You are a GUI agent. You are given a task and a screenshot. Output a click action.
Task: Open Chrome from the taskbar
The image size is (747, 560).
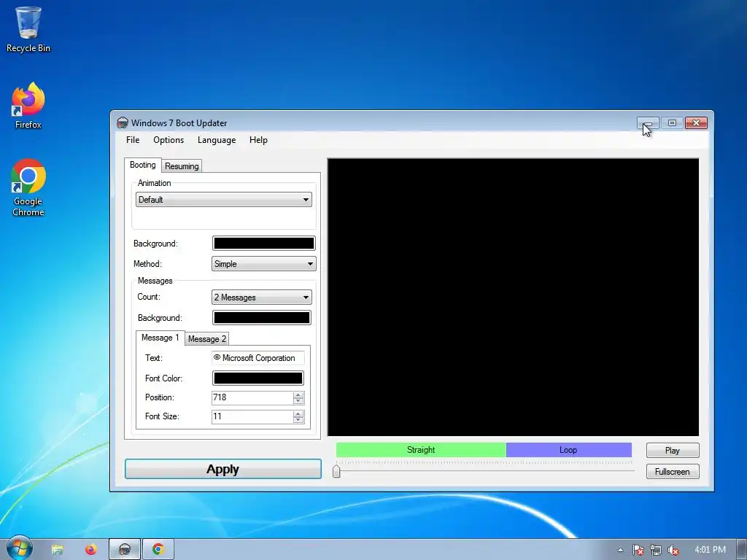[x=158, y=550]
